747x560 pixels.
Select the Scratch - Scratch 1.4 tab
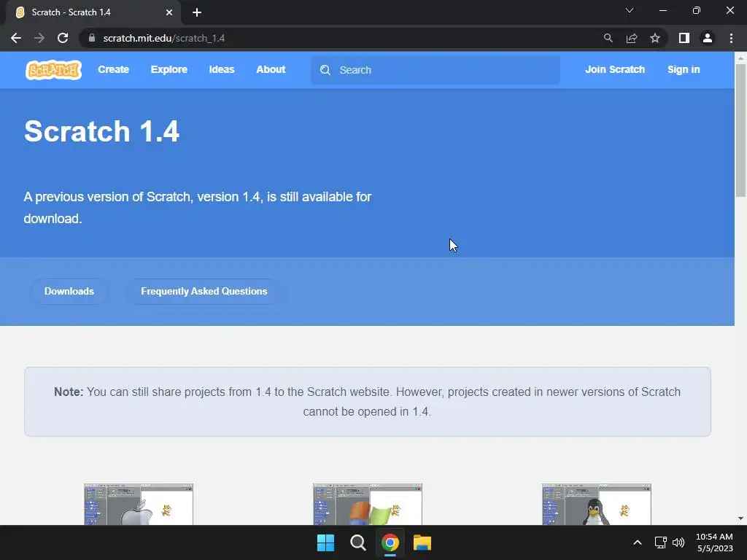93,12
